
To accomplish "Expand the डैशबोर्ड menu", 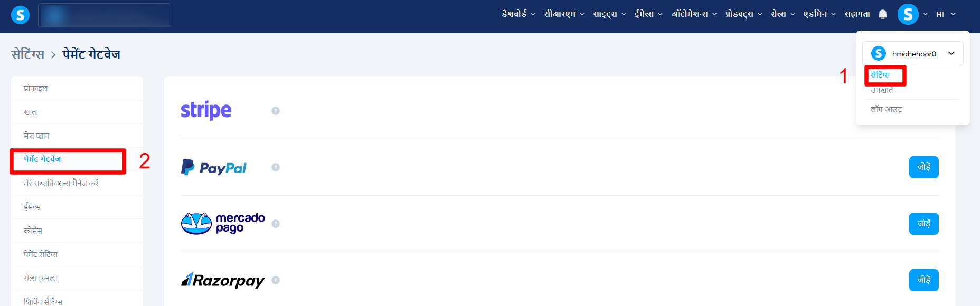I will [518, 14].
